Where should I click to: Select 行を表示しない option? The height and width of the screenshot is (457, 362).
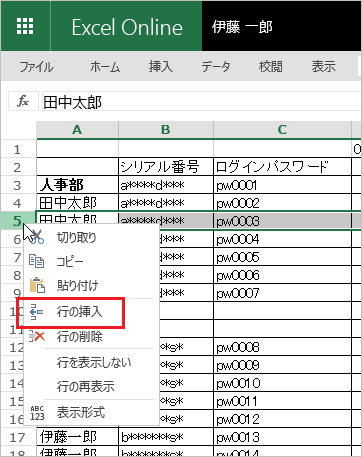(x=94, y=362)
